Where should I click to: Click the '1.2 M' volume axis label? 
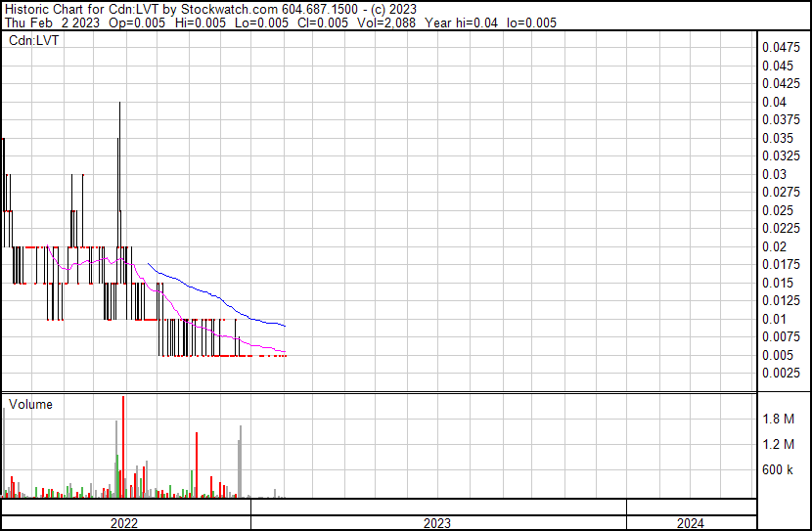pyautogui.click(x=779, y=444)
